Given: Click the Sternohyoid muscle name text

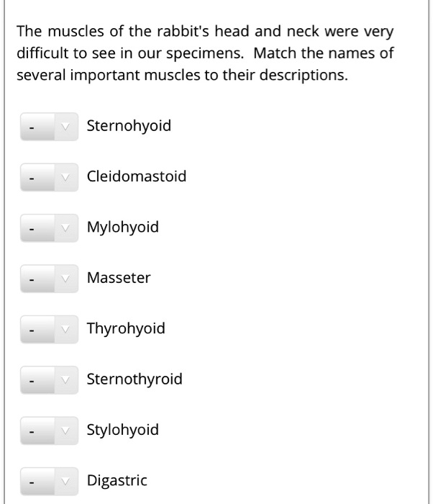Looking at the screenshot, I should [129, 126].
